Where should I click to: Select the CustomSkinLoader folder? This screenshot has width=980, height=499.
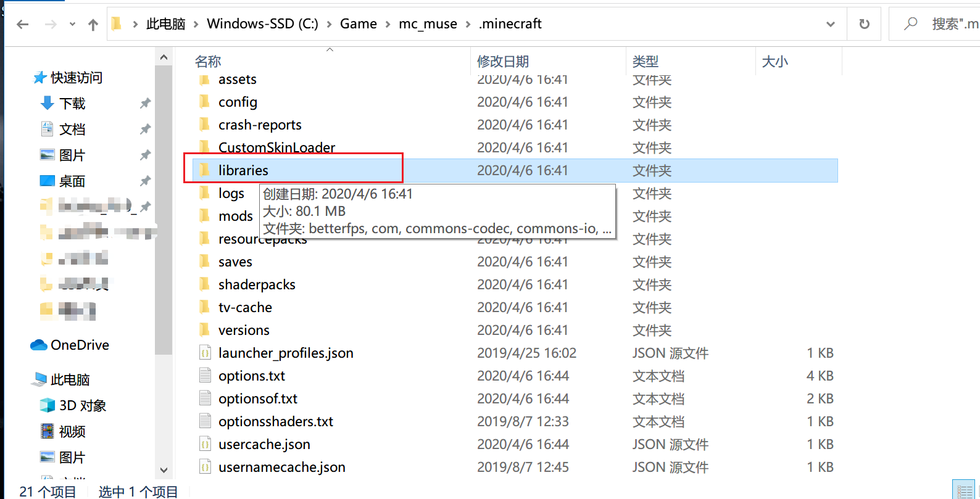pyautogui.click(x=276, y=147)
